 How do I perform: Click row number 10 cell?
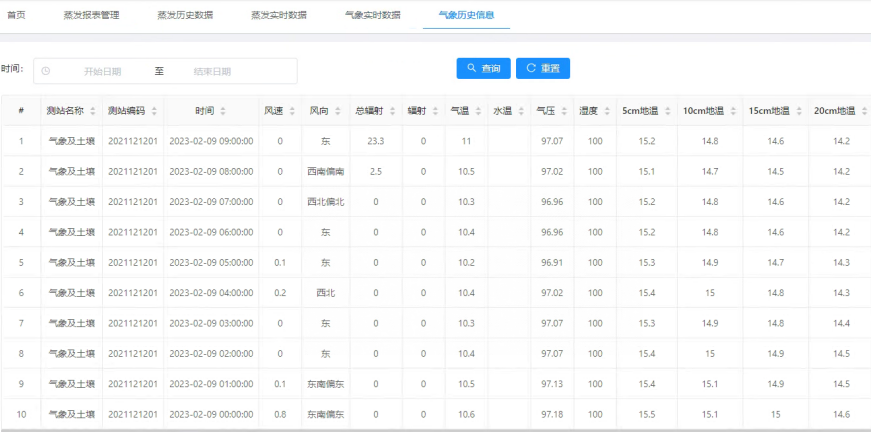coord(21,414)
